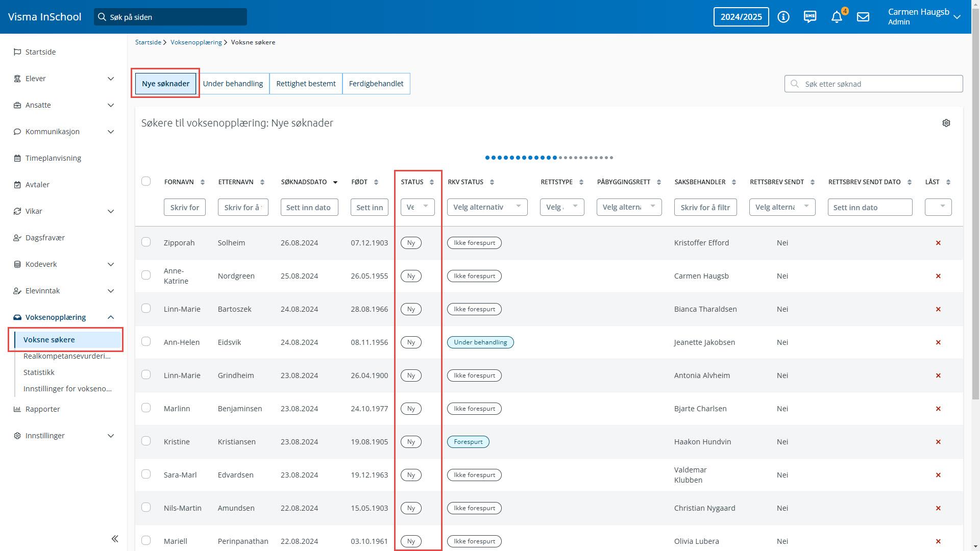Image resolution: width=980 pixels, height=551 pixels.
Task: Collapse sidebar with double chevron icon
Action: 115,539
